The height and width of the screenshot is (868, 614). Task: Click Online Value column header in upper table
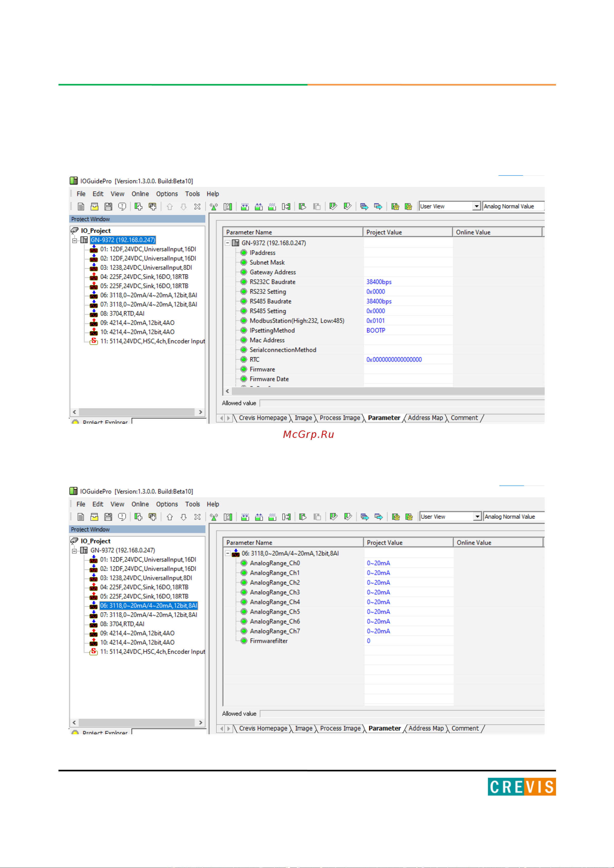(x=497, y=232)
